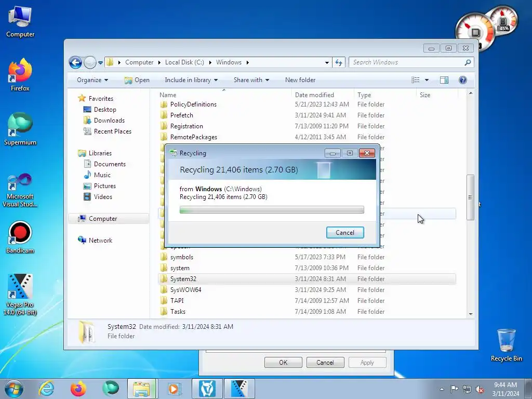Click the Explorer Back navigation arrow
Image resolution: width=532 pixels, height=399 pixels.
(x=75, y=62)
